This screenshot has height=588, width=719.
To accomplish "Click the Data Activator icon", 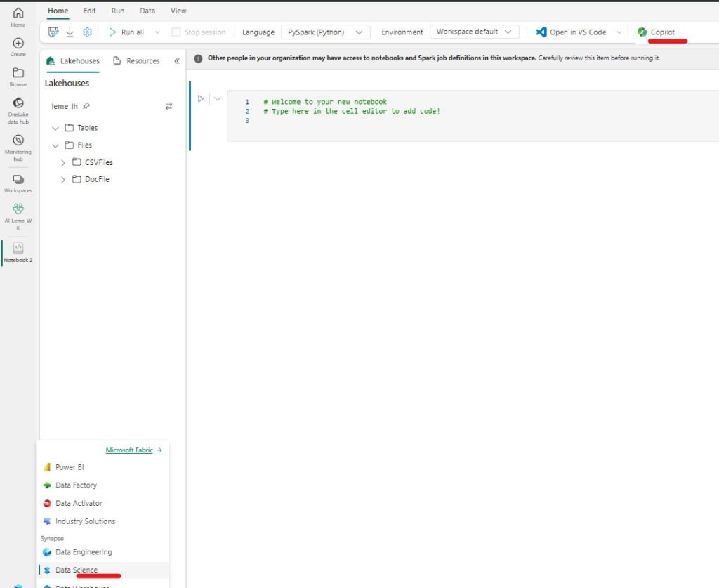I will click(x=47, y=503).
